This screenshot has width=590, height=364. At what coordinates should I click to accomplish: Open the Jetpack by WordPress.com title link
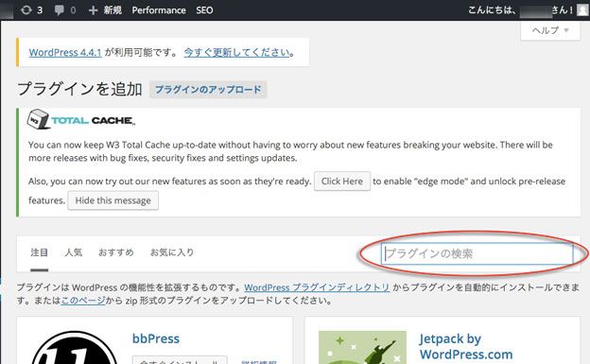coord(466,346)
